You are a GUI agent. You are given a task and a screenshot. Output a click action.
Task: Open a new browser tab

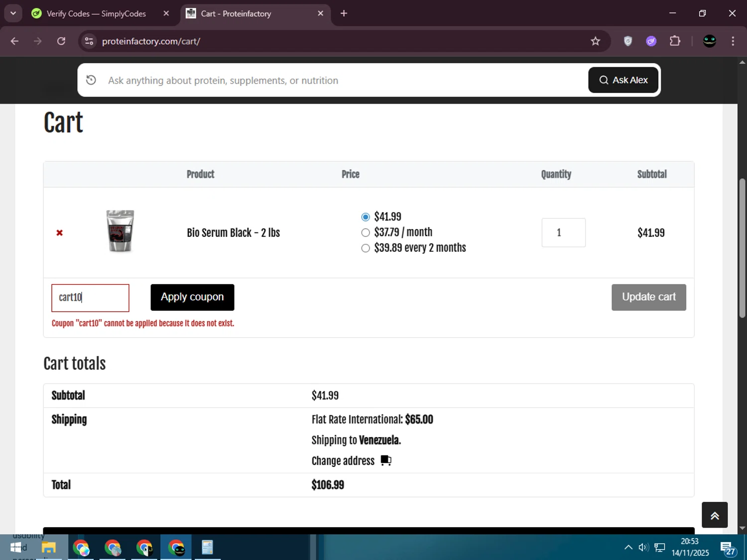(344, 13)
